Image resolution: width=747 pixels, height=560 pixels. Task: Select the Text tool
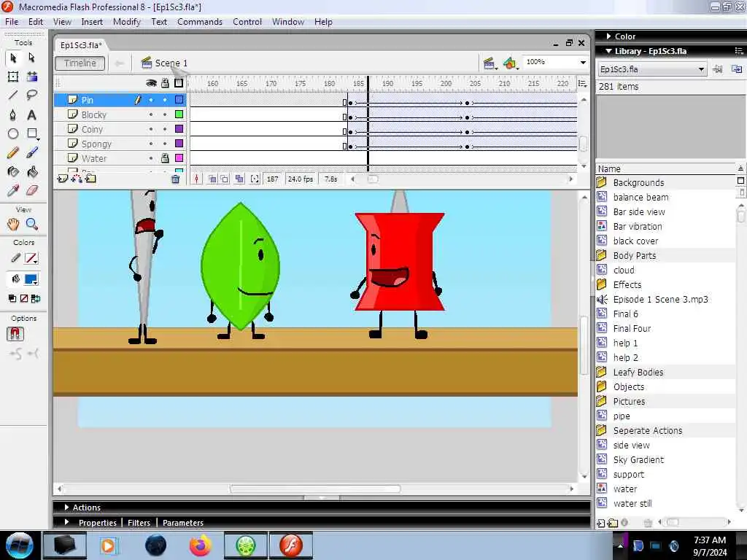(x=31, y=114)
